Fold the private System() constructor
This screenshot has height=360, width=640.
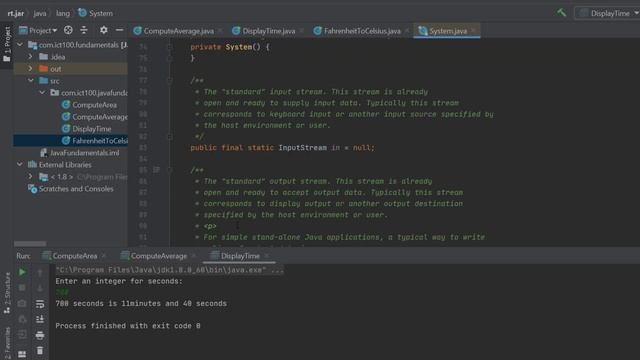170,47
